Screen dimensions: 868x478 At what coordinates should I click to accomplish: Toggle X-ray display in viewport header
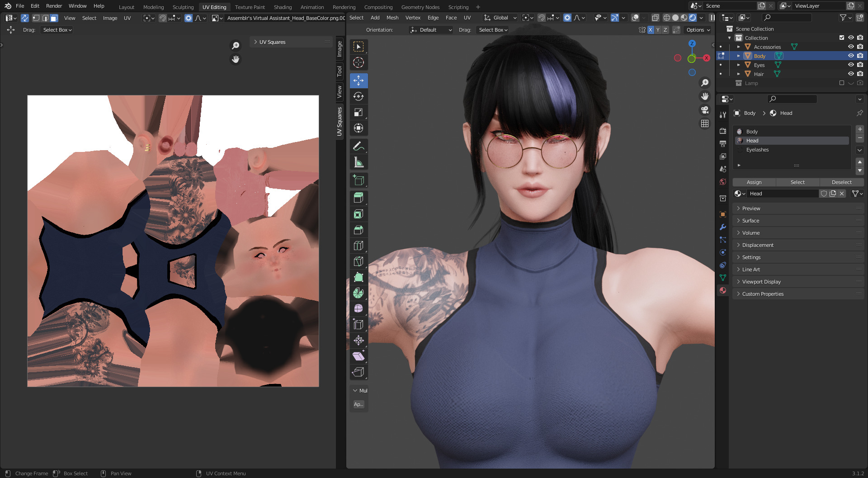click(655, 18)
